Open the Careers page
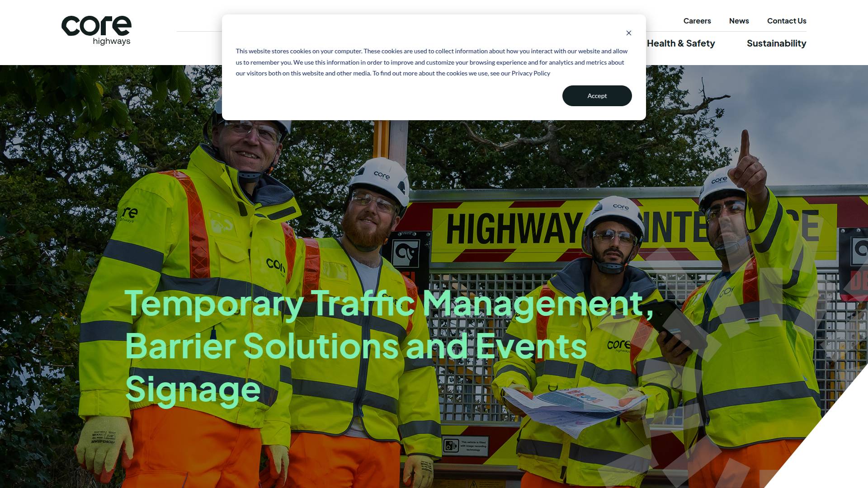 pyautogui.click(x=697, y=21)
